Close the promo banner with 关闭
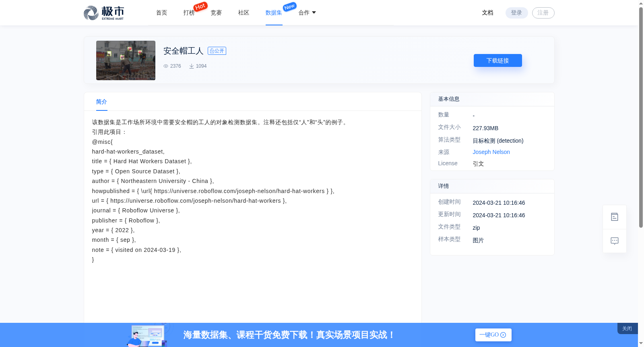644x347 pixels. [x=627, y=328]
